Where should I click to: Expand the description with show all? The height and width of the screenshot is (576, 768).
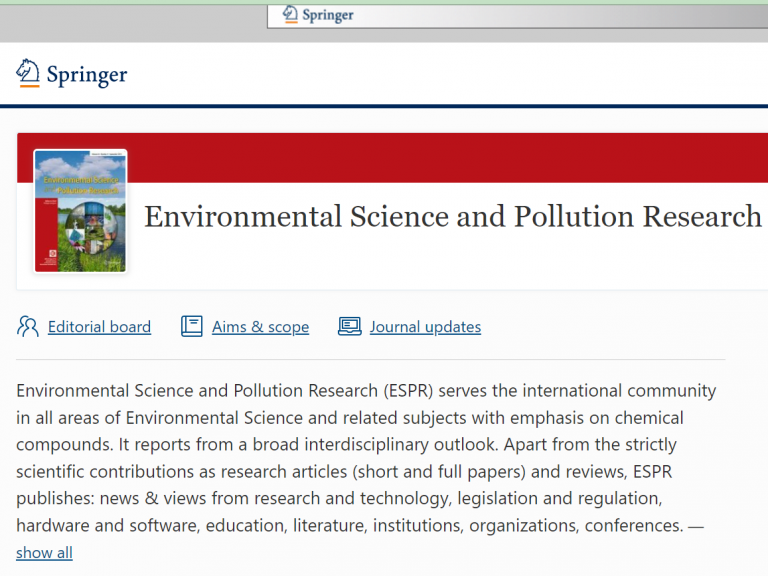click(45, 552)
